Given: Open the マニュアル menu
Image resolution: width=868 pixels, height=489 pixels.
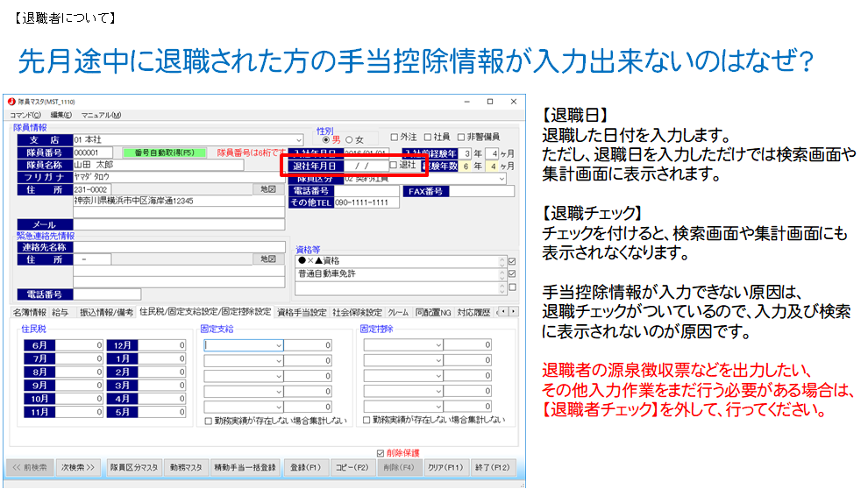Looking at the screenshot, I should [x=101, y=115].
